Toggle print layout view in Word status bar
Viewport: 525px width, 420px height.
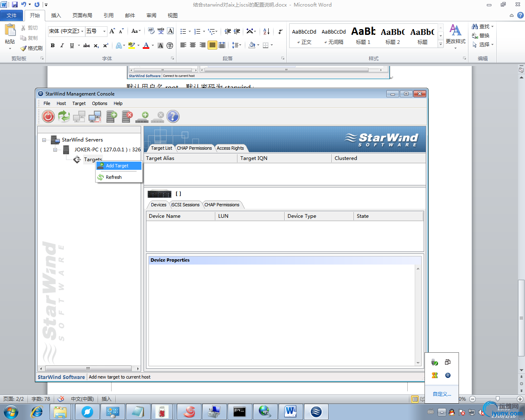coord(415,399)
